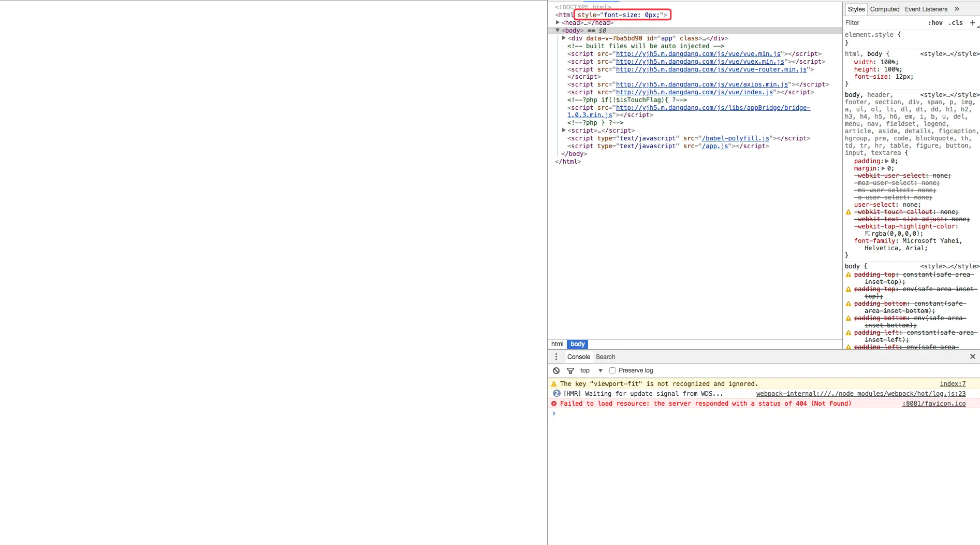Open the axios.min.js script link
The width and height of the screenshot is (980, 545).
click(702, 84)
